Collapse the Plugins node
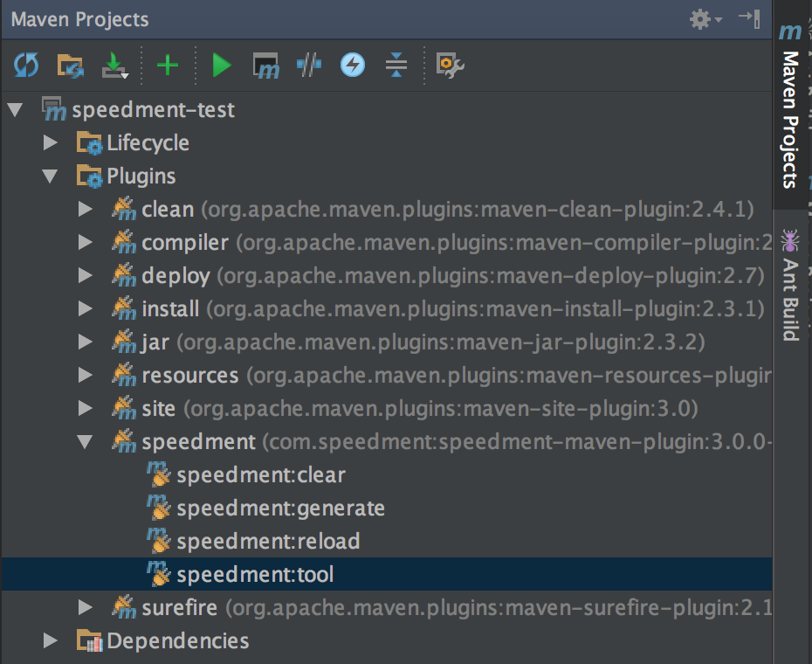The width and height of the screenshot is (812, 664). (x=50, y=176)
